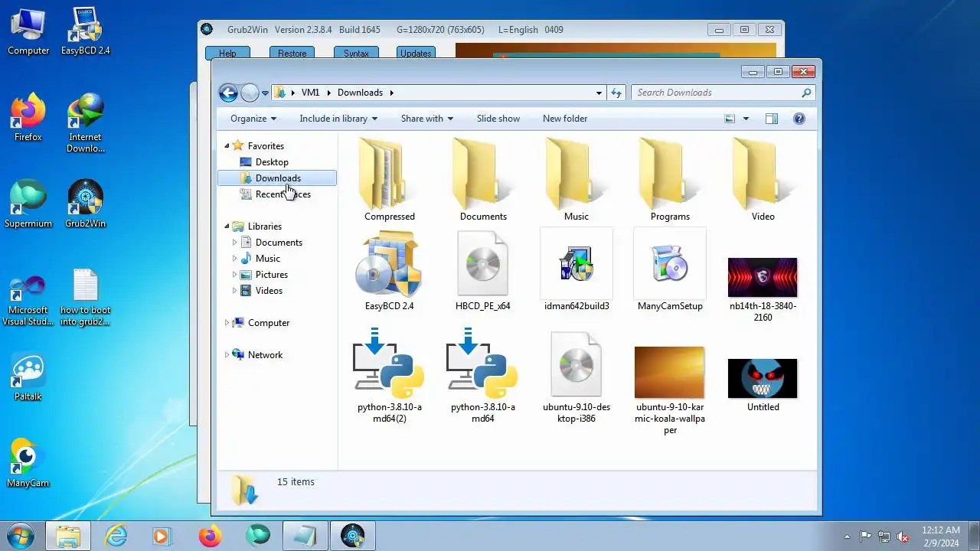Open ManyCam desktop shortcut
This screenshot has height=551, width=980.
click(28, 463)
